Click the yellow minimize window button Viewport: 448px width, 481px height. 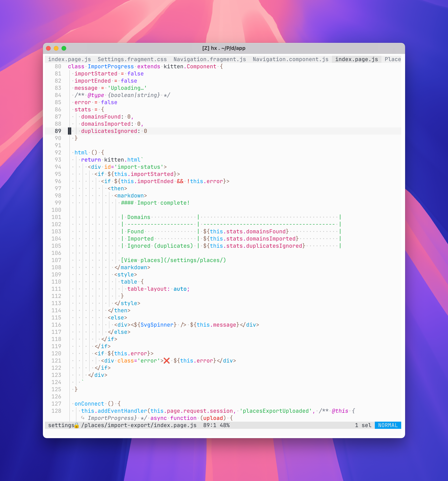pos(56,48)
